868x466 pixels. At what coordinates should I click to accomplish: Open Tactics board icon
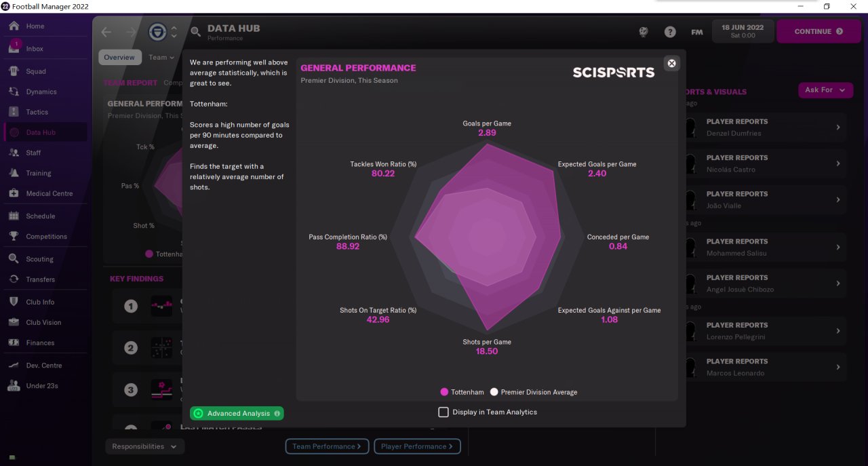pos(14,112)
